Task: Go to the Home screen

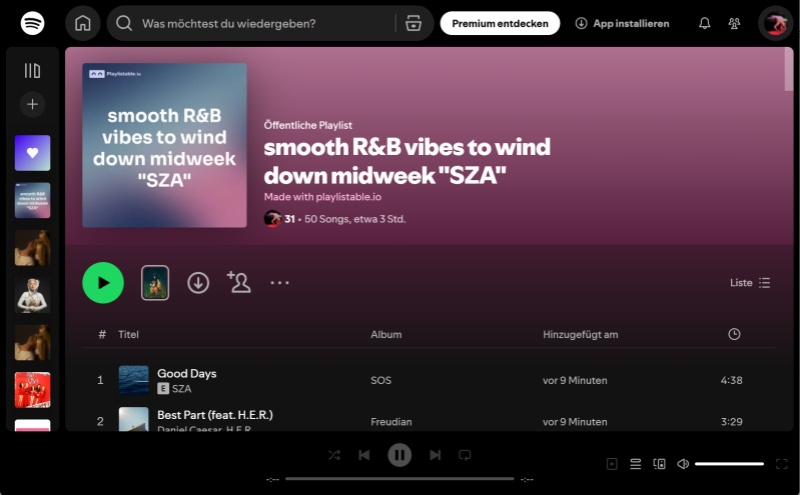Action: tap(83, 23)
